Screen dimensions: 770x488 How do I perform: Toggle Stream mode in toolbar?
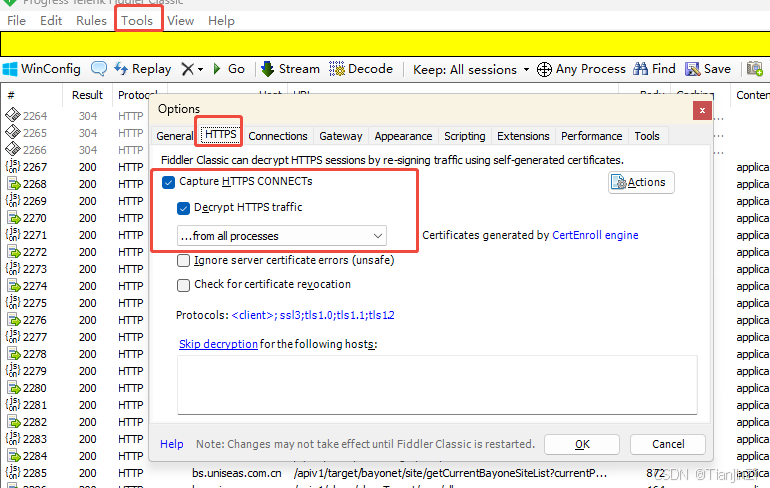coord(290,69)
